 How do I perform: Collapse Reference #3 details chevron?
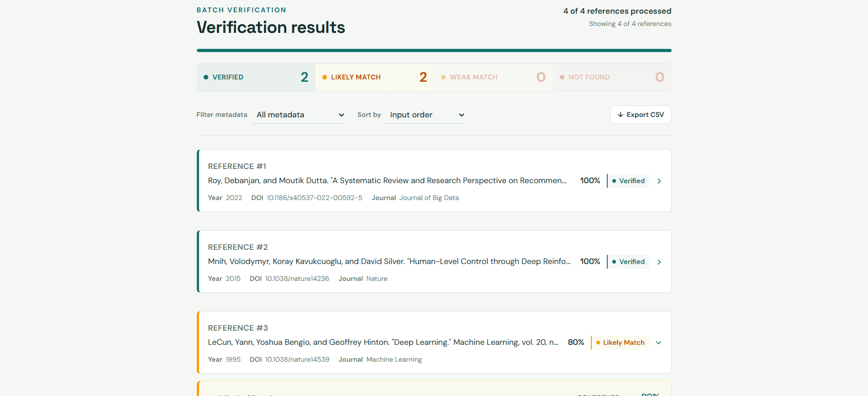click(x=658, y=343)
